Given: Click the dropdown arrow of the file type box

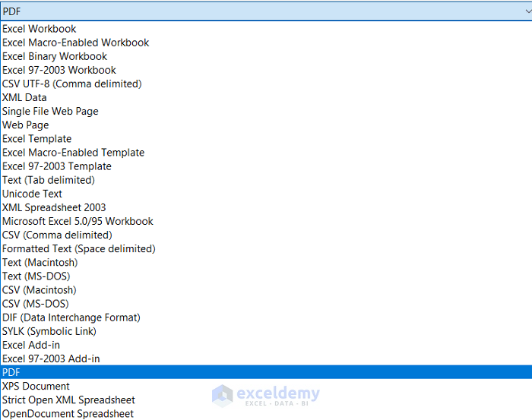Looking at the screenshot, I should [x=528, y=11].
